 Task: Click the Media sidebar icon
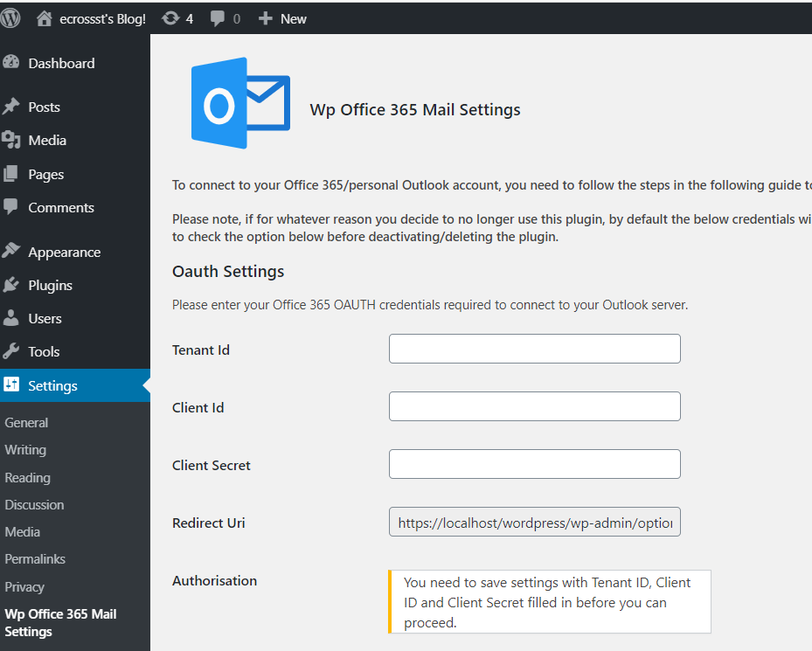[10, 140]
